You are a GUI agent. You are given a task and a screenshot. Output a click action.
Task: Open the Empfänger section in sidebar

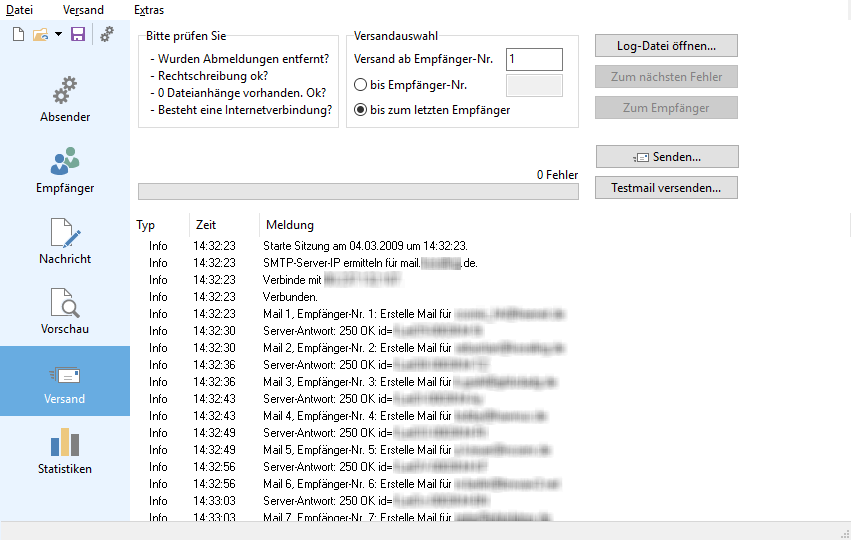point(65,170)
